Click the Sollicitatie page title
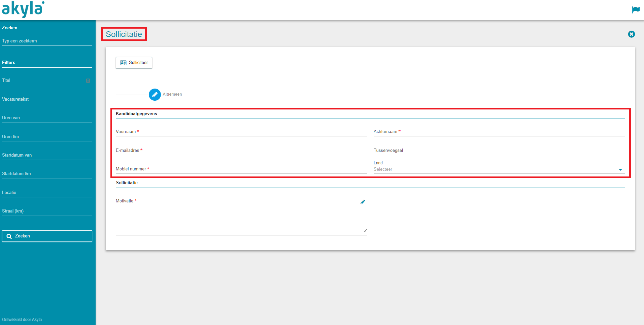644x325 pixels. pos(124,34)
